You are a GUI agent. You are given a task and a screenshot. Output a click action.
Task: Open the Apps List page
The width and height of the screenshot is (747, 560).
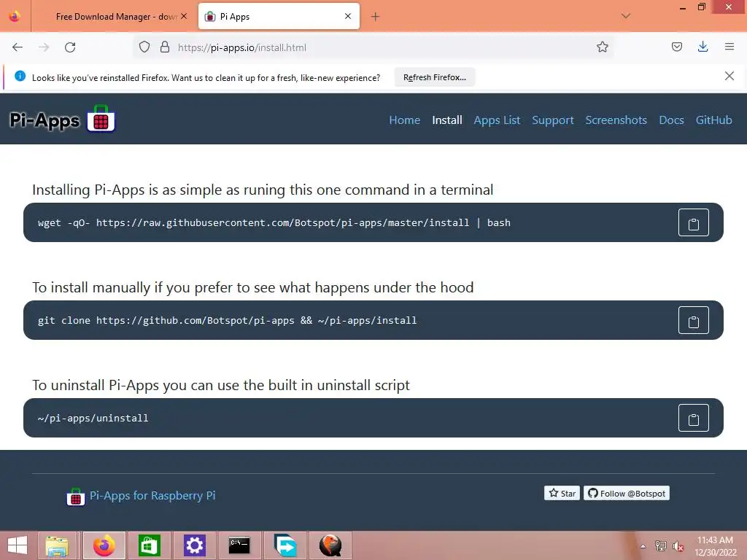[497, 120]
